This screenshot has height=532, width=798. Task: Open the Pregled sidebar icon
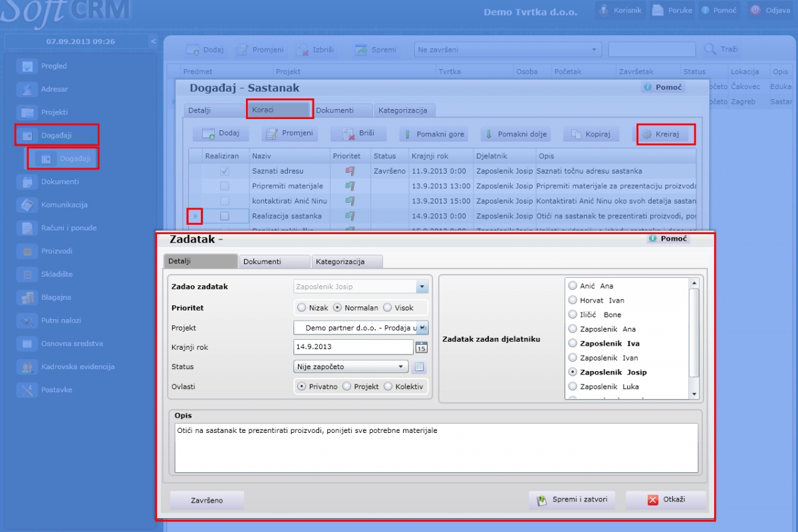[27, 66]
